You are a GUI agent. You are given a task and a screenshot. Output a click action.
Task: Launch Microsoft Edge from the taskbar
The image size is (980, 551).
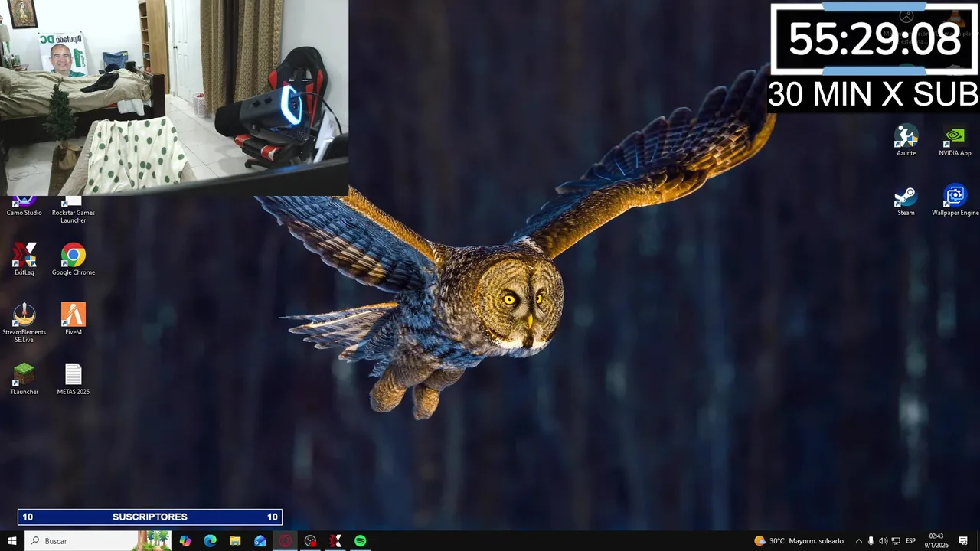(x=211, y=541)
